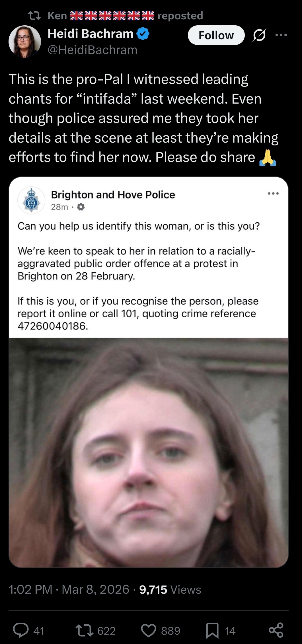
Task: Like the post with the heart icon
Action: click(149, 630)
